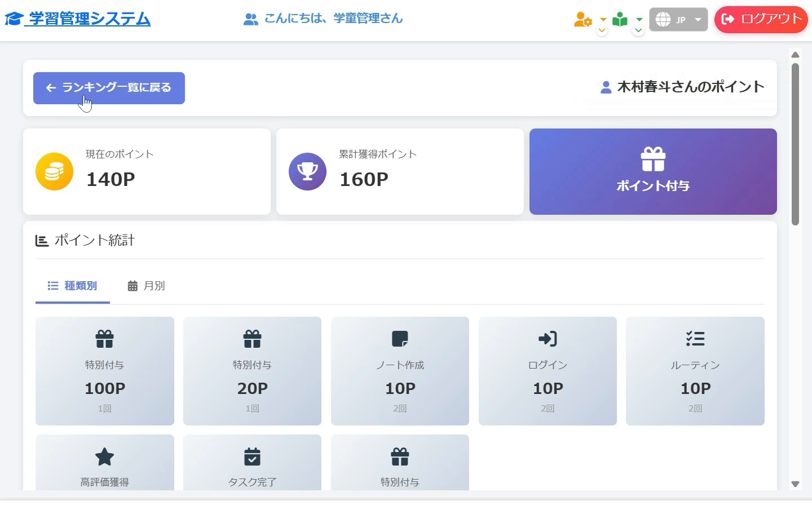
Task: Click the 木村春斗さんのポイント title
Action: (x=691, y=87)
